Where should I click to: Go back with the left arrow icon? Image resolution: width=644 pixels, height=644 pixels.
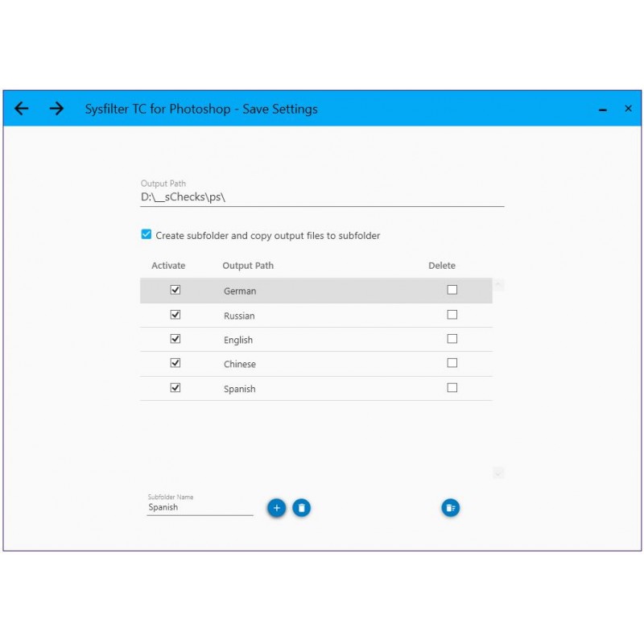(x=22, y=109)
